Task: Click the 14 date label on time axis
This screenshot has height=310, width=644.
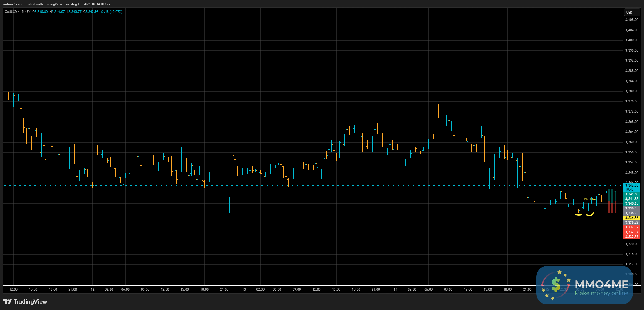Action: pyautogui.click(x=396, y=289)
